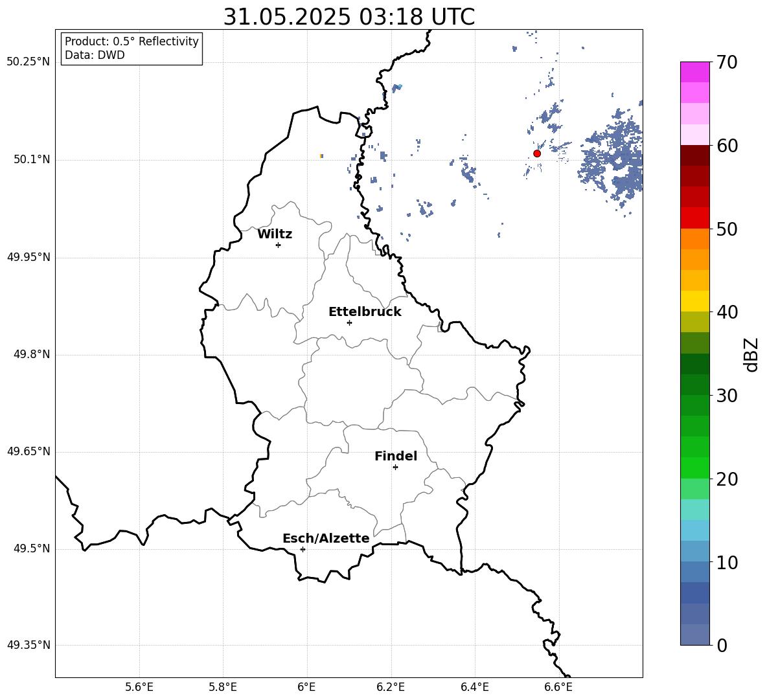Click the 49.65°N latitude label
Image resolution: width=767 pixels, height=700 pixels.
[29, 451]
